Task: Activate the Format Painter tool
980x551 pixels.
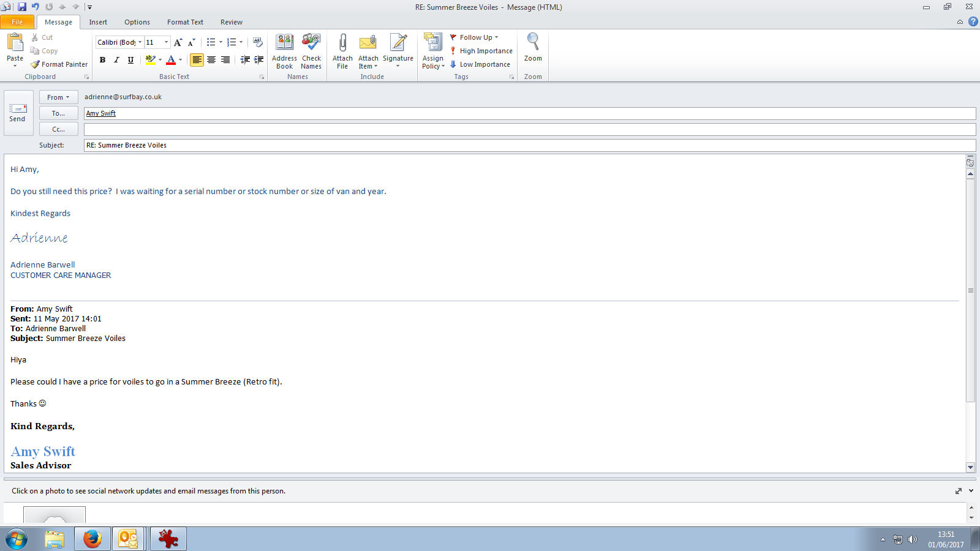Action: point(59,64)
